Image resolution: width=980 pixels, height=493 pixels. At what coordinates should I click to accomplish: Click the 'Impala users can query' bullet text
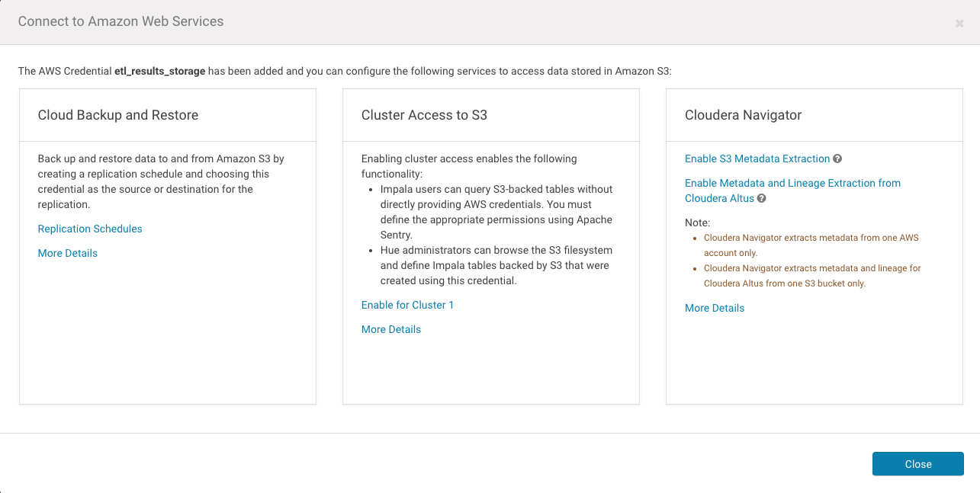(496, 212)
